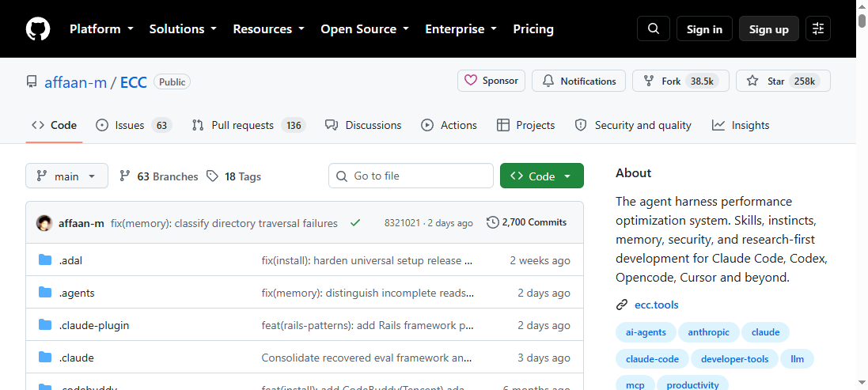Open search with magnifier icon
The width and height of the screenshot is (868, 390).
click(654, 28)
